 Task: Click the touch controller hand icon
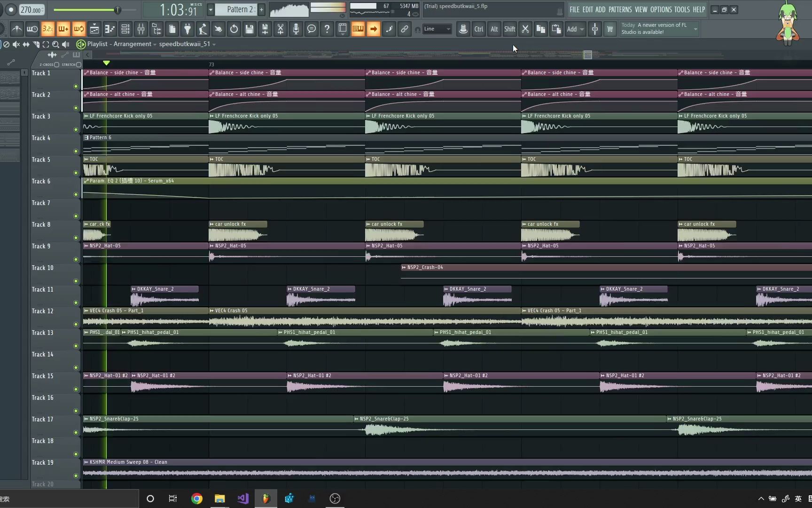[219, 29]
